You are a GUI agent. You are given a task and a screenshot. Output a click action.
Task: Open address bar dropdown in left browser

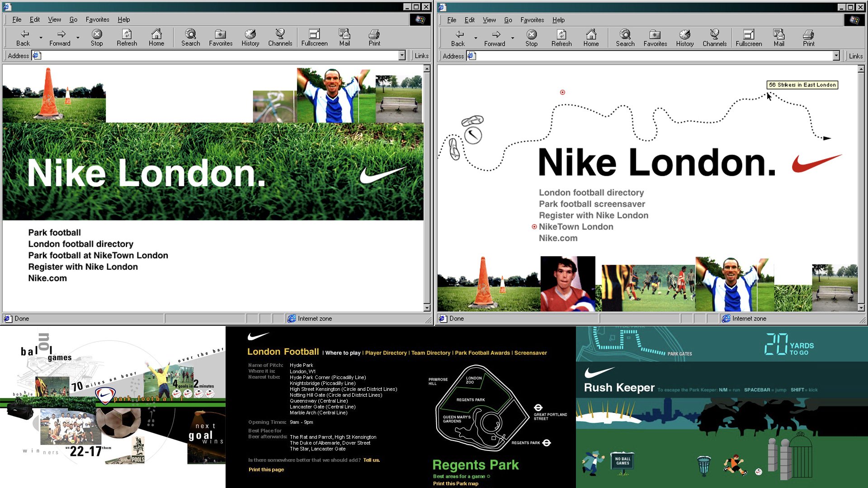(401, 56)
